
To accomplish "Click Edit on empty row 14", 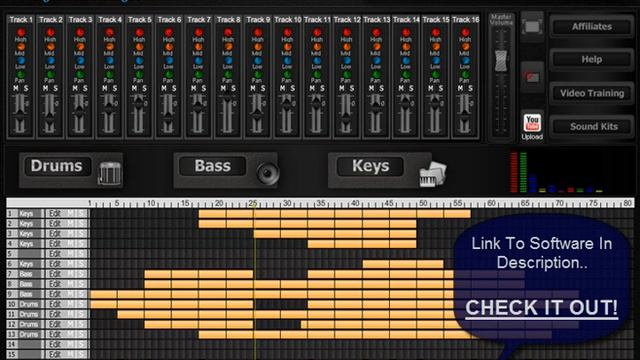I will pyautogui.click(x=56, y=344).
